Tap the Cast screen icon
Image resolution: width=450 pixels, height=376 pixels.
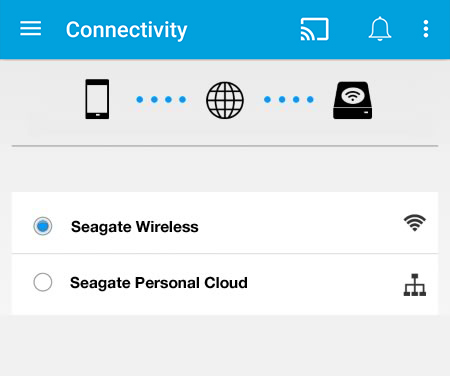click(314, 29)
